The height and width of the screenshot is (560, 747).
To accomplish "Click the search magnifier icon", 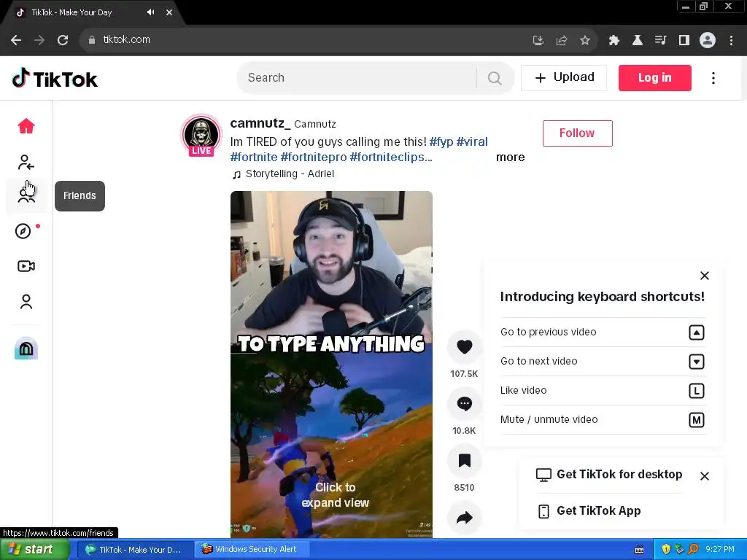I will click(495, 78).
